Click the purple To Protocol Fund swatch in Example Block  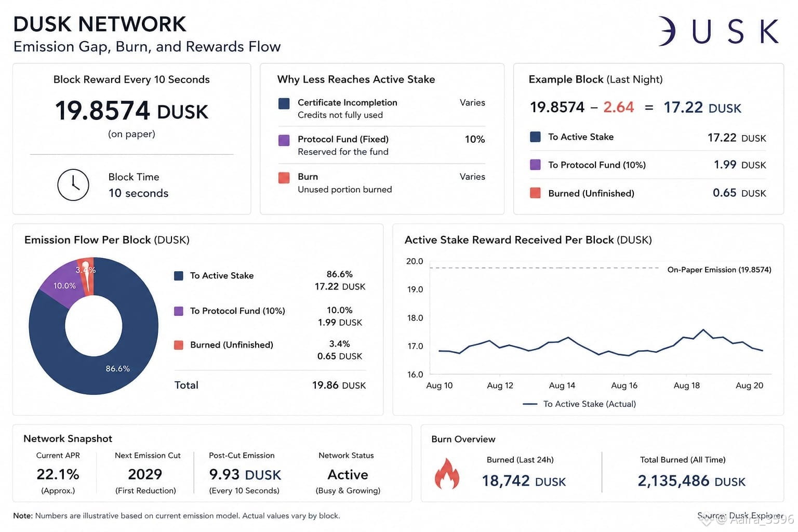point(535,165)
